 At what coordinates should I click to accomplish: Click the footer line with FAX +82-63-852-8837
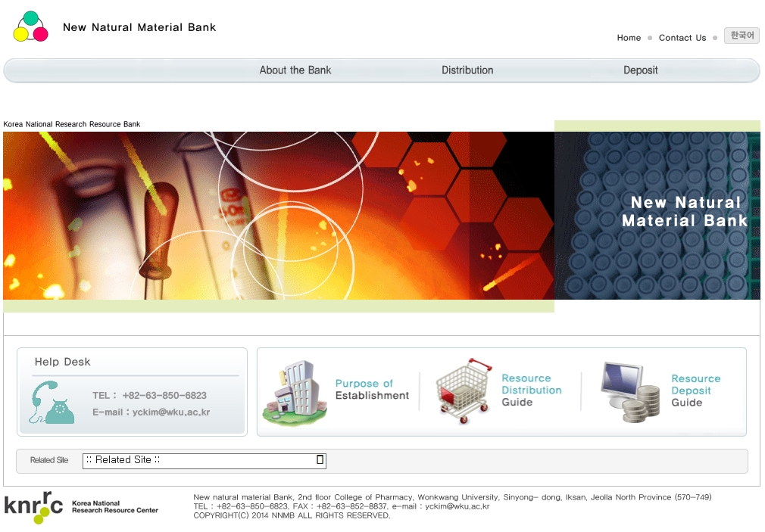[342, 506]
